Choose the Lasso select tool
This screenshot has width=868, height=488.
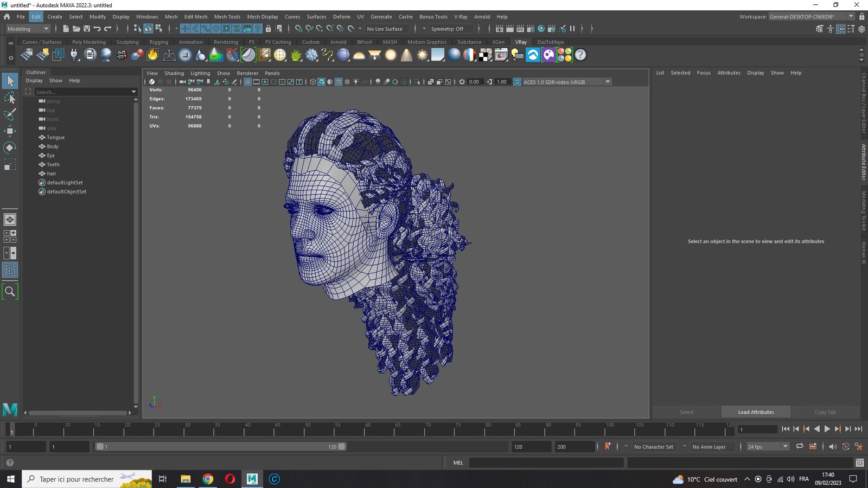(10, 98)
